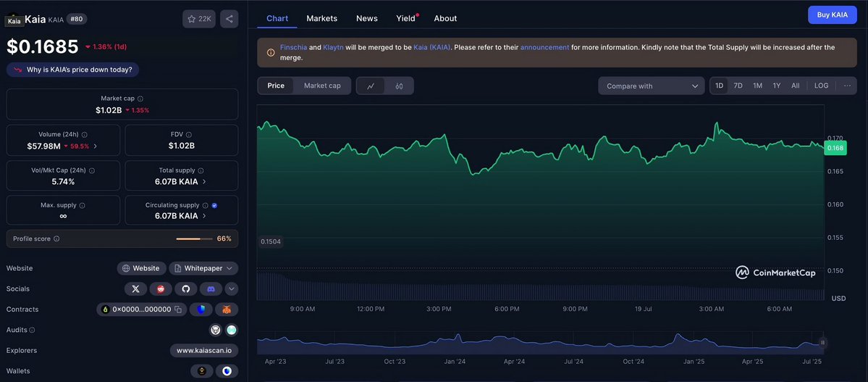Toggle LOG scale on chart
The width and height of the screenshot is (868, 382).
(x=822, y=86)
